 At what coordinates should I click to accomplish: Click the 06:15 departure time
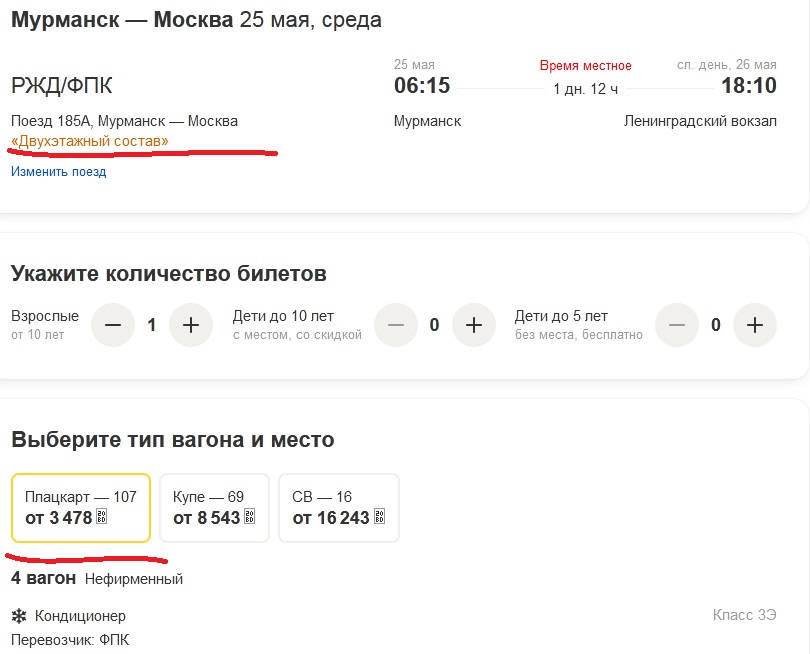[422, 86]
